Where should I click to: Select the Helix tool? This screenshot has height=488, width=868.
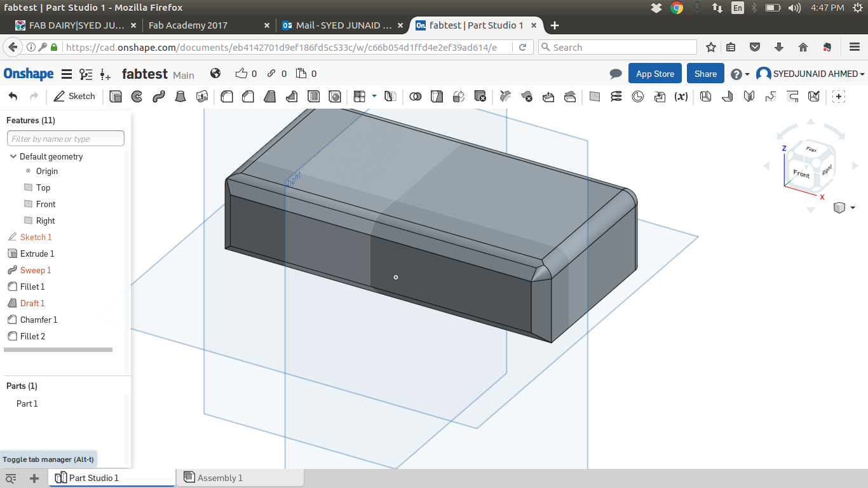(616, 97)
